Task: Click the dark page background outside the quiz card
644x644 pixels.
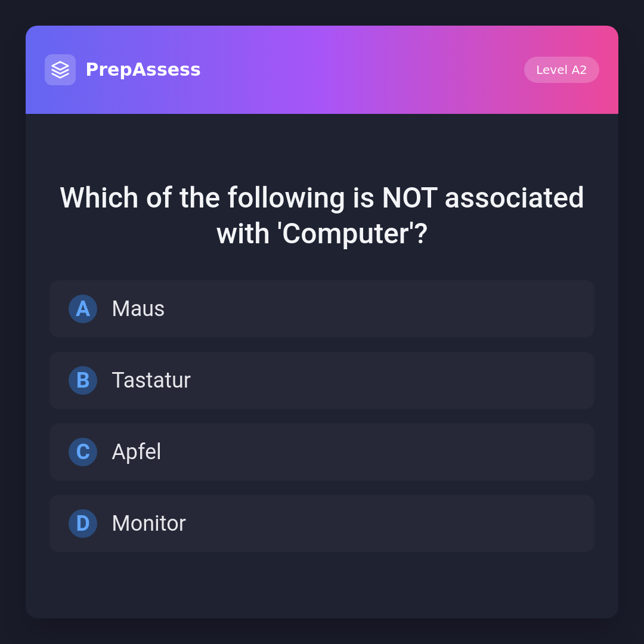Action: (x=12, y=322)
